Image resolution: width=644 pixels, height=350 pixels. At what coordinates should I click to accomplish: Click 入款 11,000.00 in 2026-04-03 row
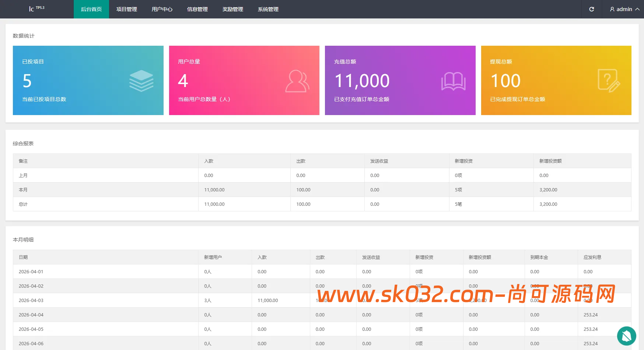(x=268, y=301)
